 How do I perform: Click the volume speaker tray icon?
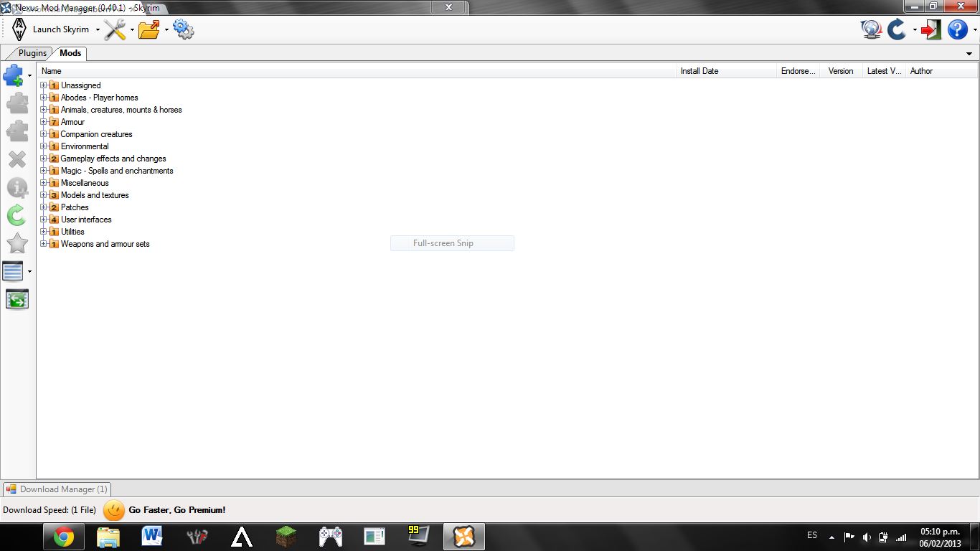(x=866, y=537)
